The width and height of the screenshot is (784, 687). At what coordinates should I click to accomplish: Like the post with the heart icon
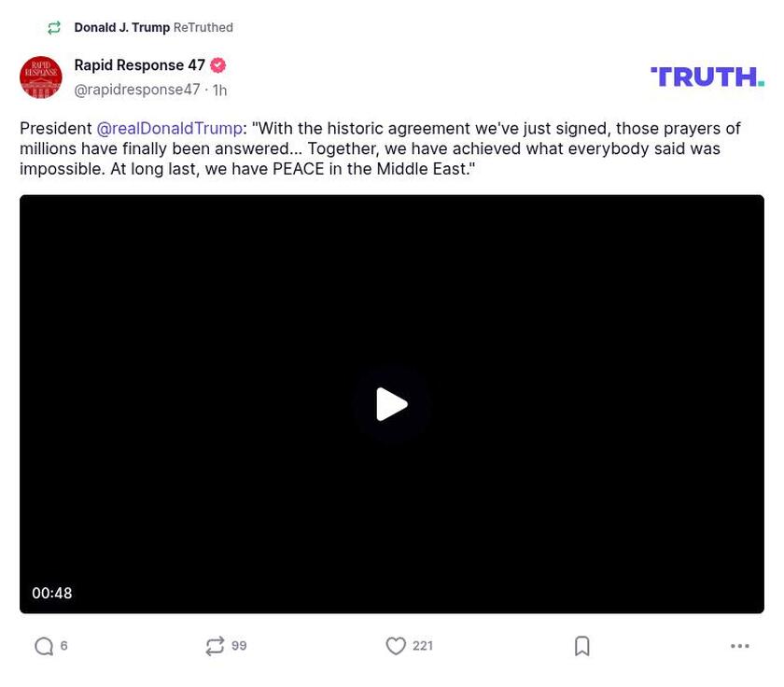pos(396,646)
